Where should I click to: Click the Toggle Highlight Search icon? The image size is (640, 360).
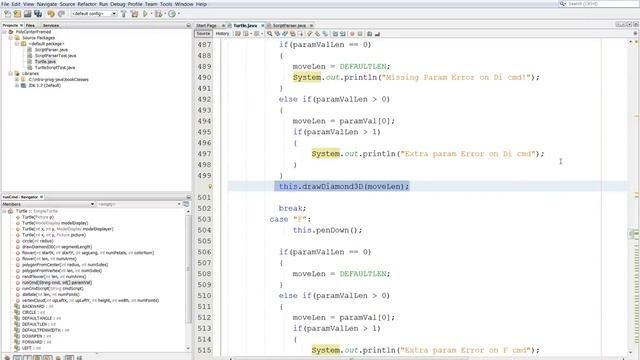293,34
